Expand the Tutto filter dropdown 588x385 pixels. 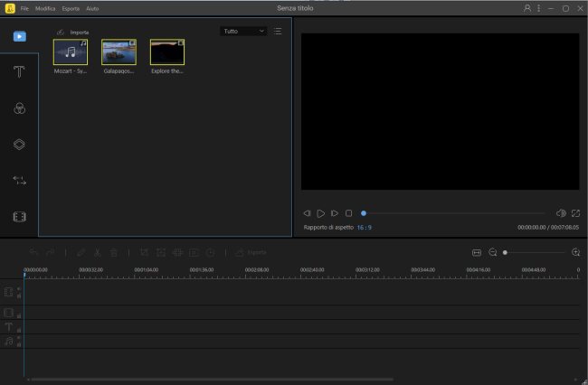click(x=243, y=31)
